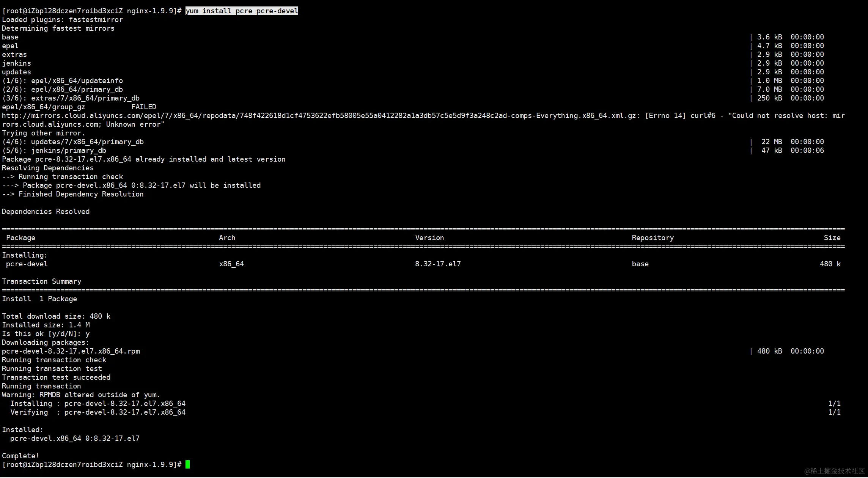The width and height of the screenshot is (868, 478).
Task: Click '--> Finished Dependency Resolution' line
Action: tap(73, 194)
